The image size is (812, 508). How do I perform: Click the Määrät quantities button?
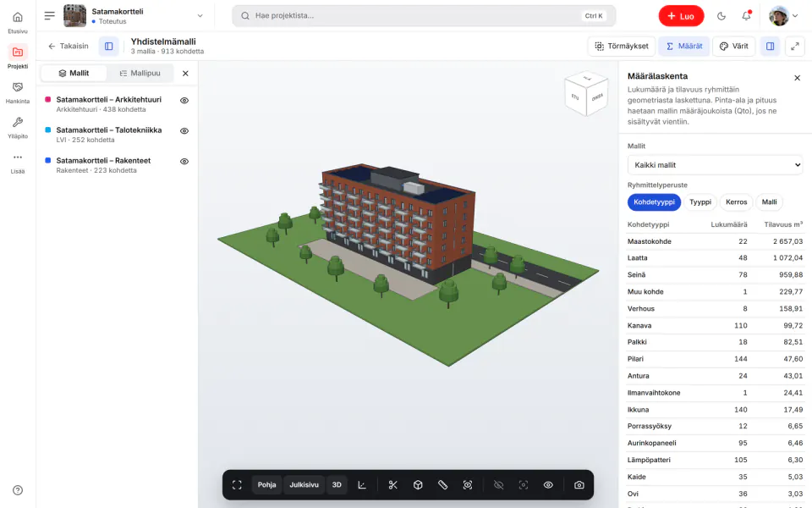click(x=684, y=46)
